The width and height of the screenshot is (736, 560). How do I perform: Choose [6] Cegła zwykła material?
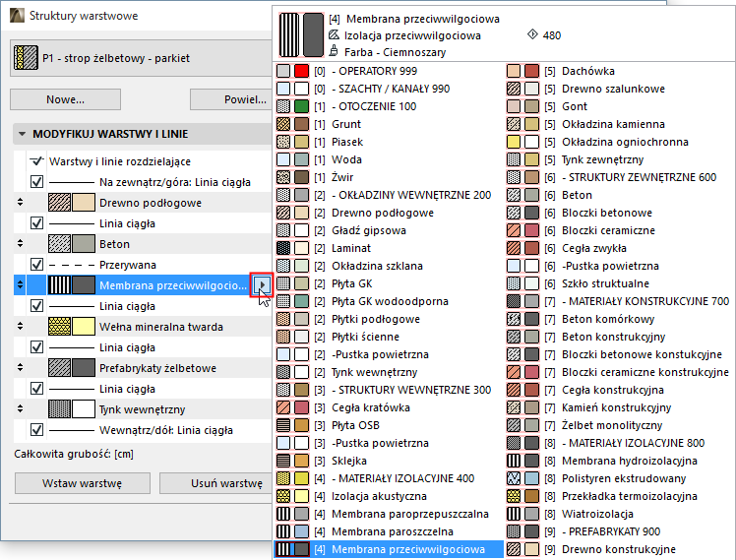620,248
